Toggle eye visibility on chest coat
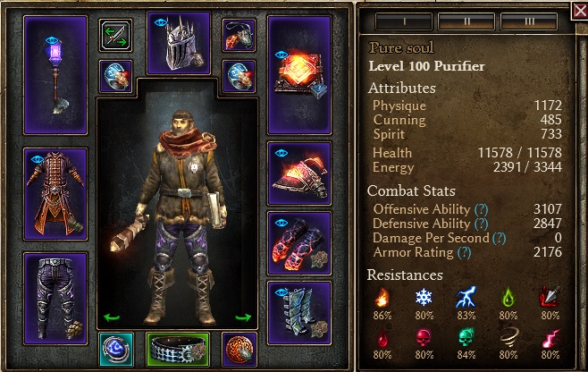 coord(38,159)
